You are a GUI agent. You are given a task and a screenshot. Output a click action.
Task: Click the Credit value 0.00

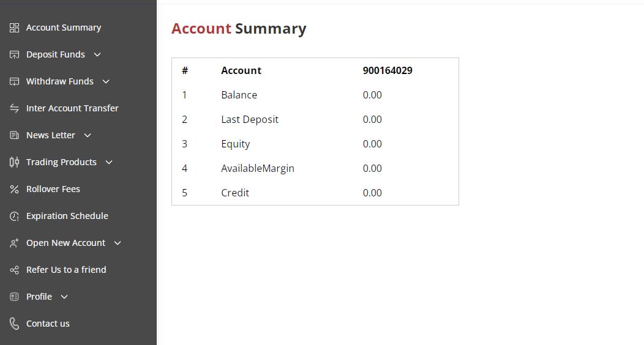coord(372,193)
